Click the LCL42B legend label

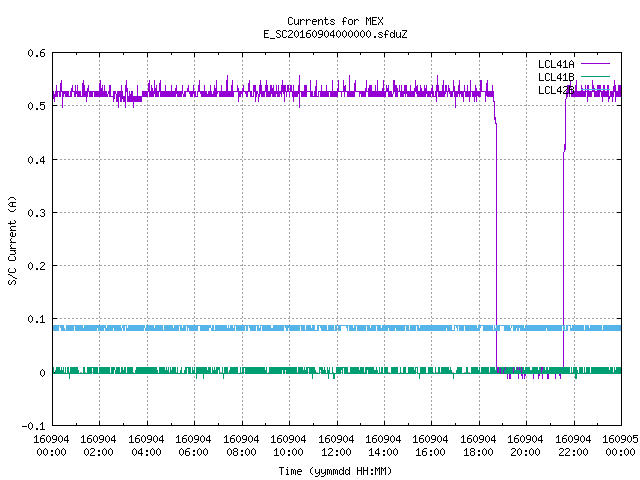tap(556, 90)
